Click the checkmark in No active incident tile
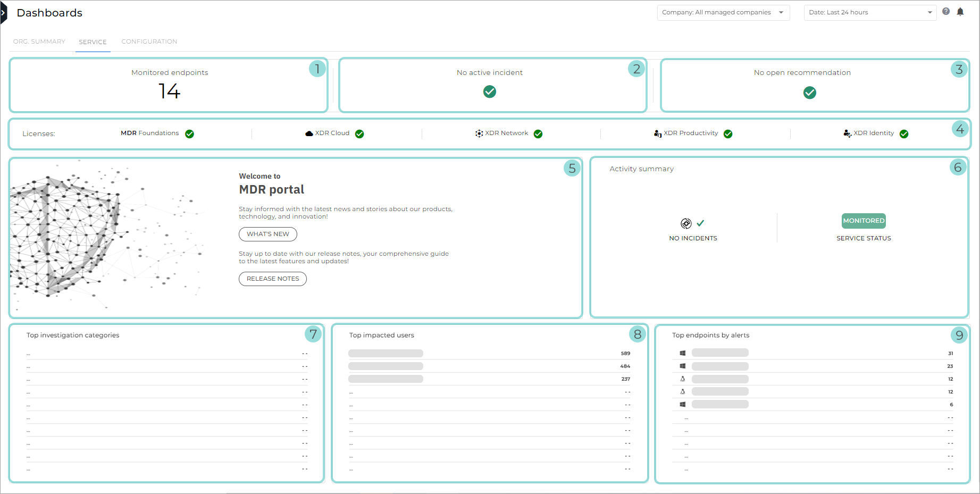 tap(489, 91)
